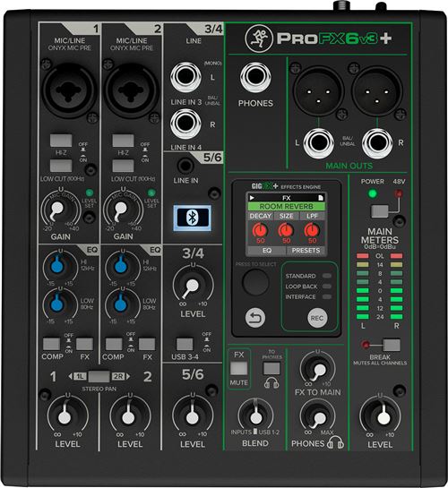
Task: Click the DECAY red dial on display
Action: pos(260,230)
